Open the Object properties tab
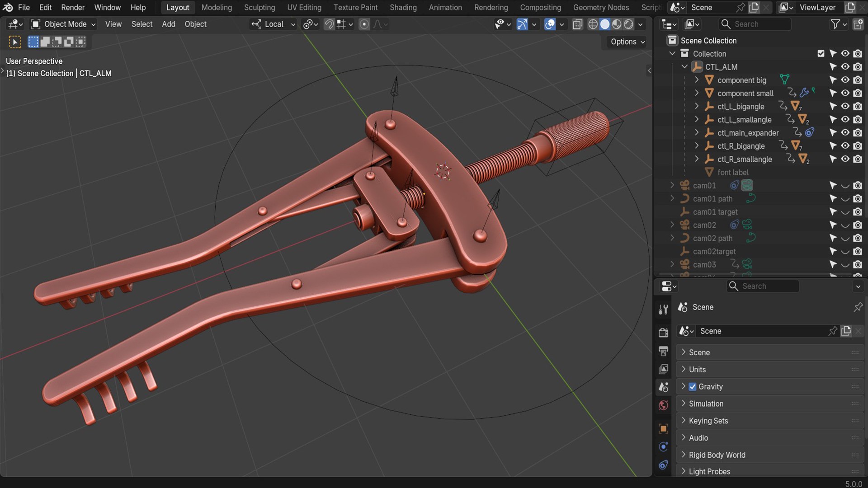This screenshot has height=488, width=868. pos(663,428)
